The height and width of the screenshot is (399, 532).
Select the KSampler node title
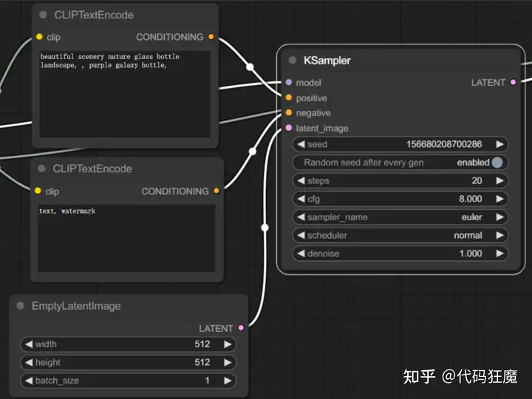point(327,61)
